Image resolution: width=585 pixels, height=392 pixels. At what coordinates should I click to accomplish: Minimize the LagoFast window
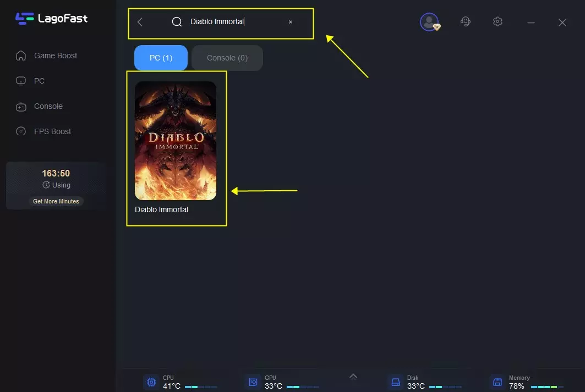click(531, 23)
